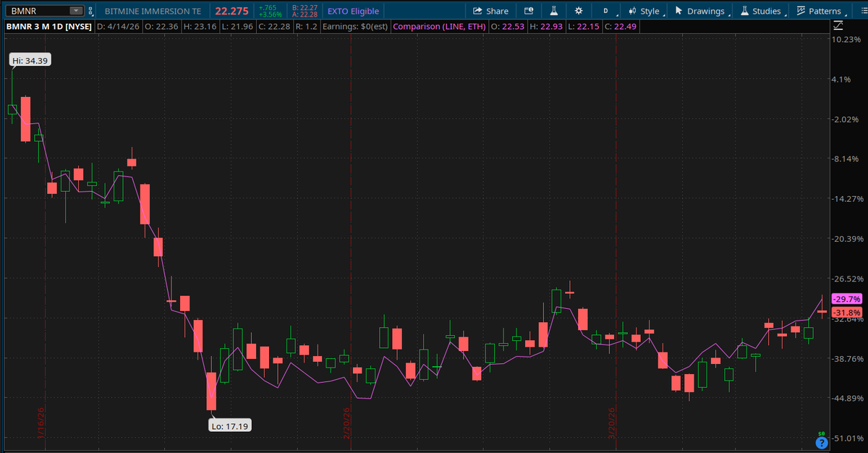Click the last price 22.275

click(x=233, y=11)
